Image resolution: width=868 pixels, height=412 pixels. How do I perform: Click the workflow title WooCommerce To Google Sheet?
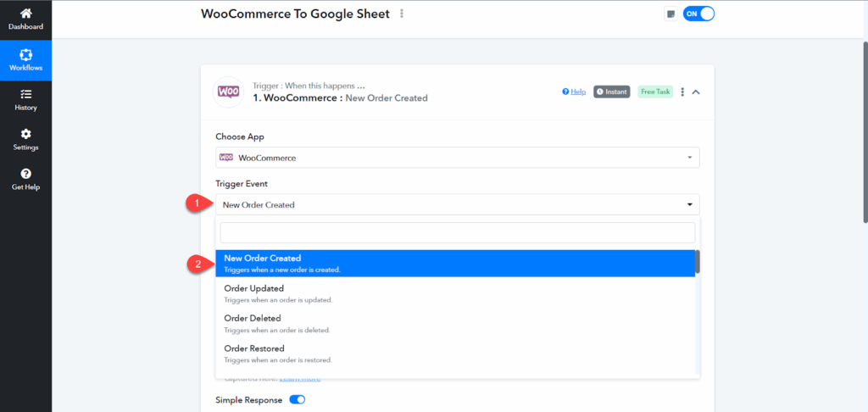pyautogui.click(x=295, y=14)
